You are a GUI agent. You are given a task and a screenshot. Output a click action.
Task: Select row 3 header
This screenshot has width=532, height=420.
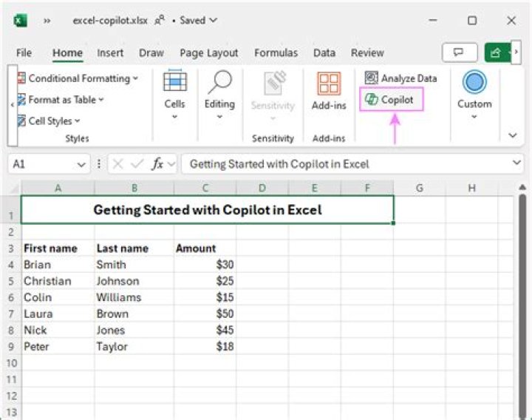click(x=11, y=248)
